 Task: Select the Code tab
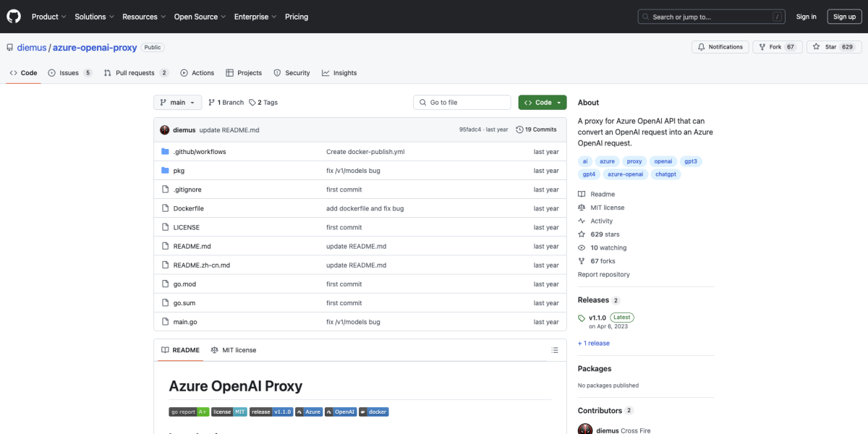[x=24, y=73]
